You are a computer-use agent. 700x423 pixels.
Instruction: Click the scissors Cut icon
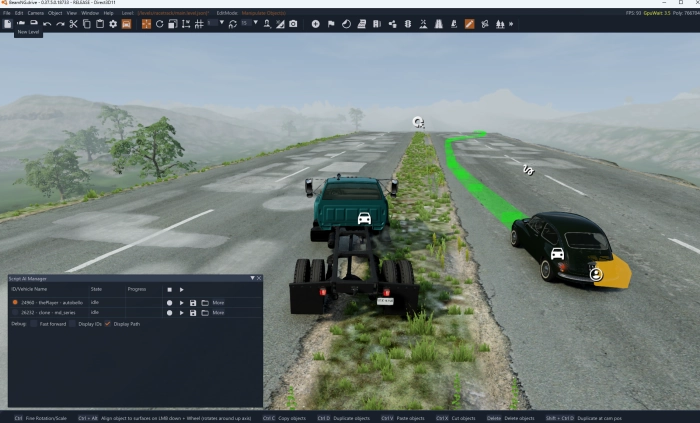74,23
